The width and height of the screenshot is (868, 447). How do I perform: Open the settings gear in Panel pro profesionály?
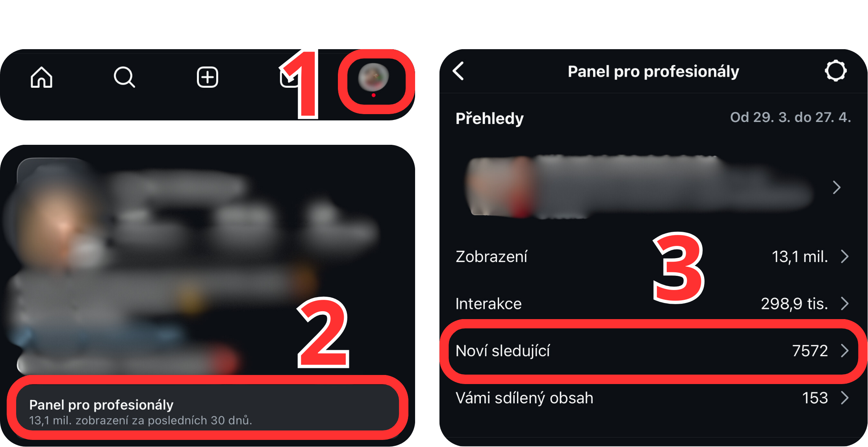[x=836, y=71]
